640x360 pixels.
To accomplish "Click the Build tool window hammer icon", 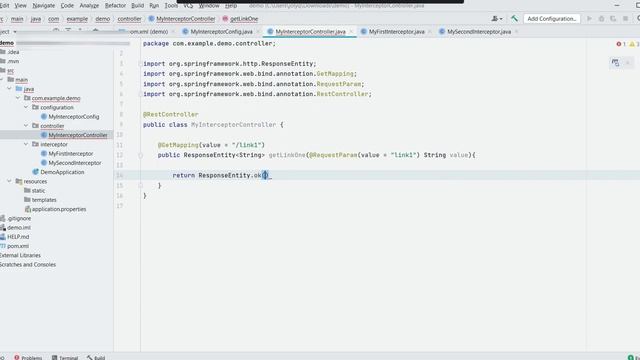I will click(89, 358).
